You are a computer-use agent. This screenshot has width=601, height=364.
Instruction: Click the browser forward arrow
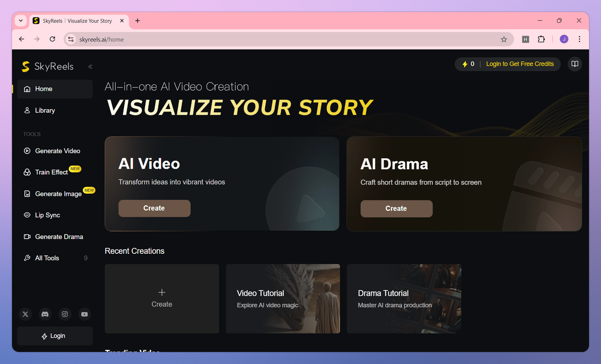tap(37, 39)
